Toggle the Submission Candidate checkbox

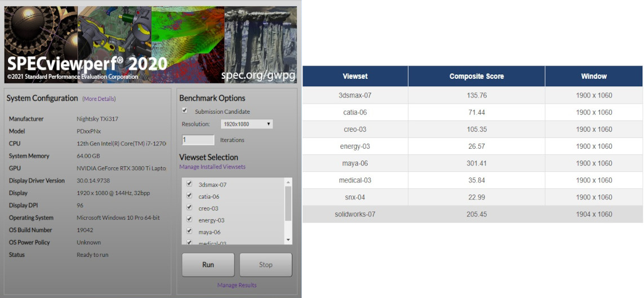coord(185,111)
